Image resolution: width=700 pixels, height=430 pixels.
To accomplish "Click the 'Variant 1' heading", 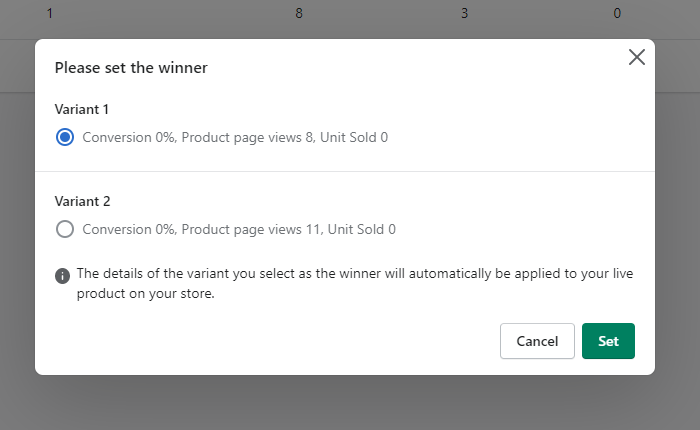I will pyautogui.click(x=81, y=108).
